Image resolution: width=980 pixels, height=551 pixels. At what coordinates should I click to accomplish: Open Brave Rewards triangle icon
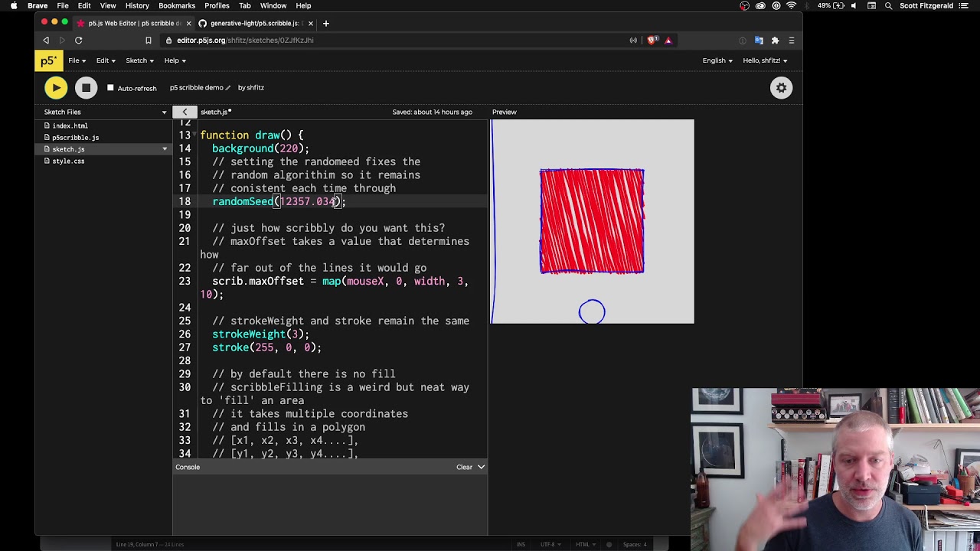[x=668, y=41]
